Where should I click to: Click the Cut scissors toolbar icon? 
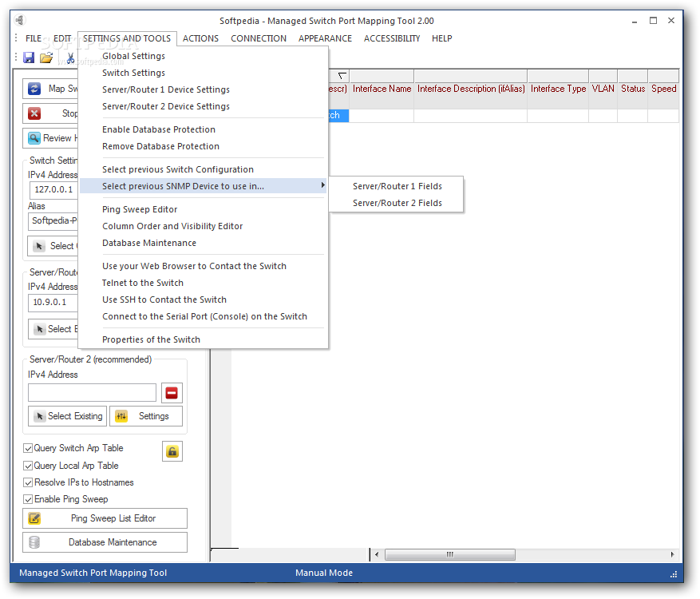tap(70, 58)
